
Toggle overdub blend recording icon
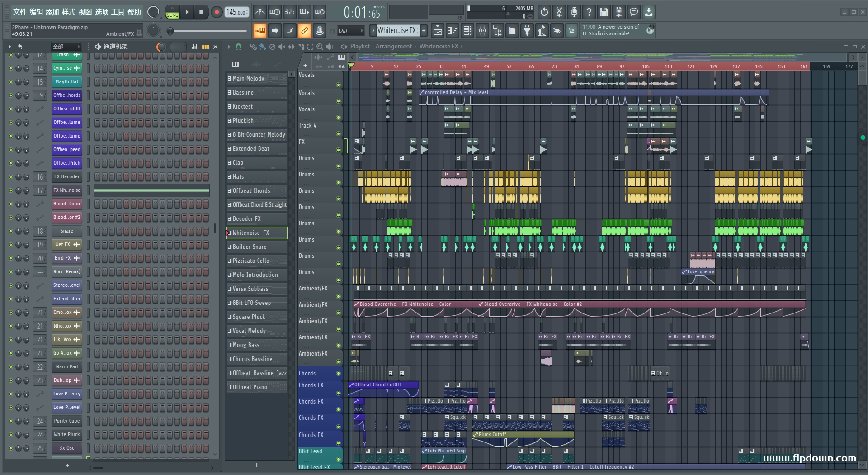pyautogui.click(x=305, y=12)
